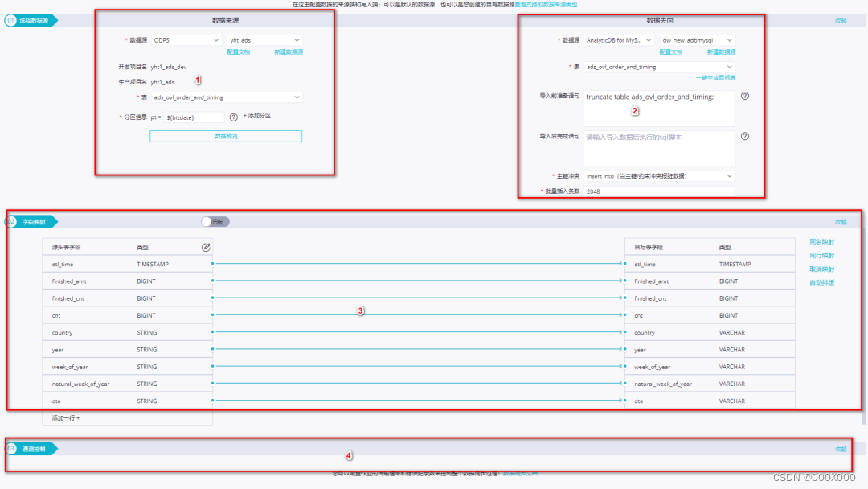
Task: Open the data sync documentation link at bottom
Action: click(520, 474)
